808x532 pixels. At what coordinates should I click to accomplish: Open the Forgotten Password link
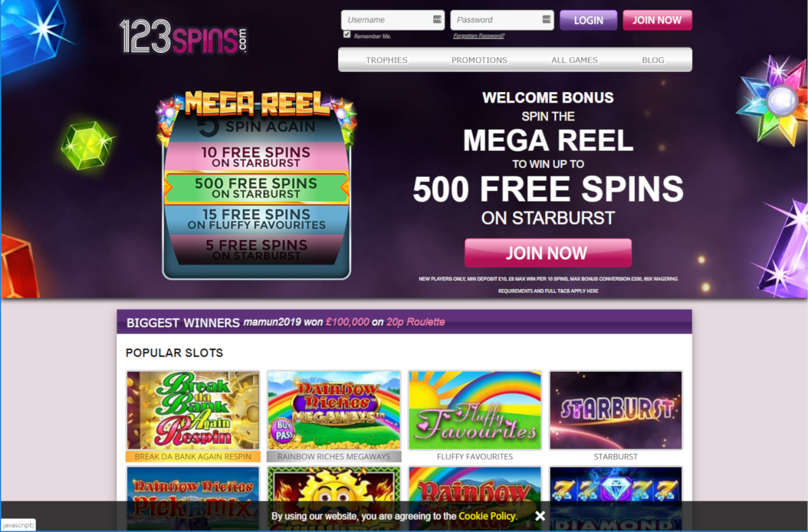[478, 36]
